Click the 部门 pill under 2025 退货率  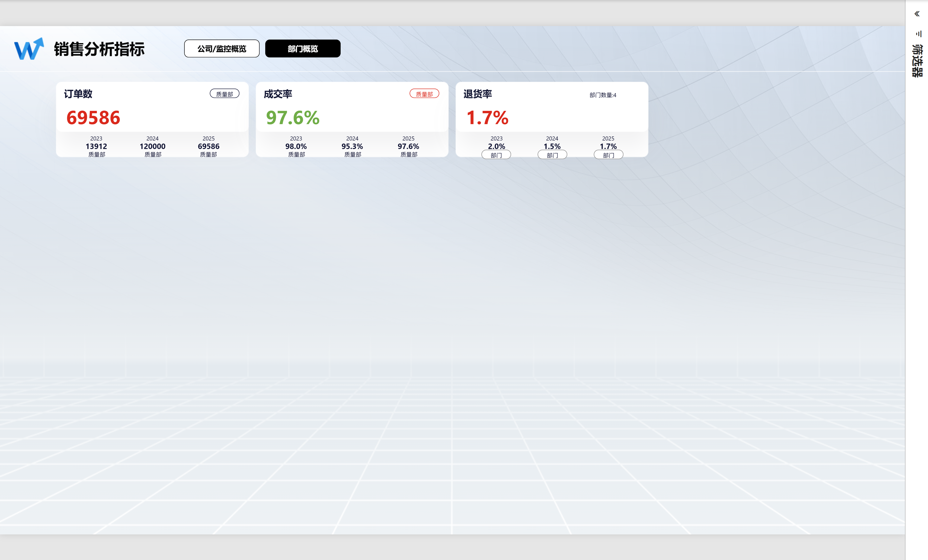pyautogui.click(x=608, y=155)
